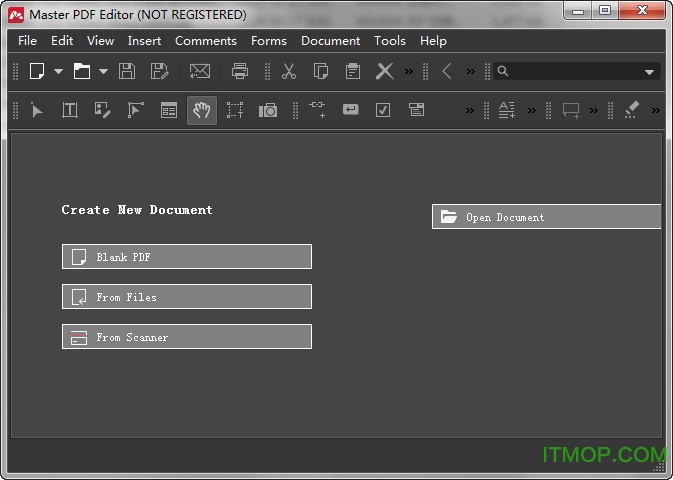This screenshot has height=480, width=673.
Task: Click the Link tool icon
Action: [317, 109]
